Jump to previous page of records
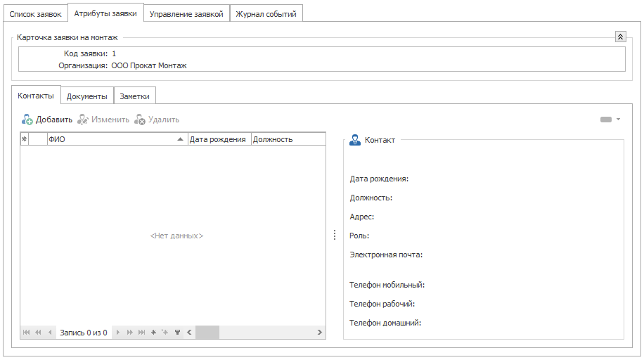This screenshot has height=360, width=644. pyautogui.click(x=38, y=332)
